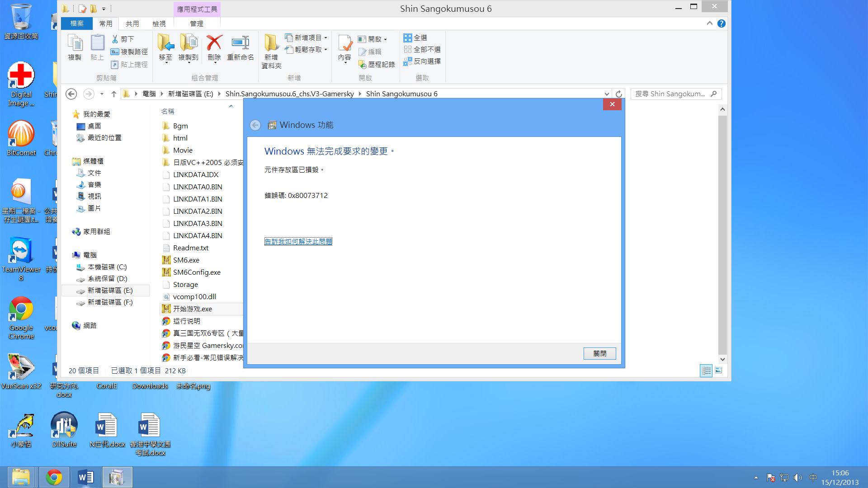This screenshot has width=868, height=488.
Task: Open the File (檔案) tab
Action: [77, 23]
